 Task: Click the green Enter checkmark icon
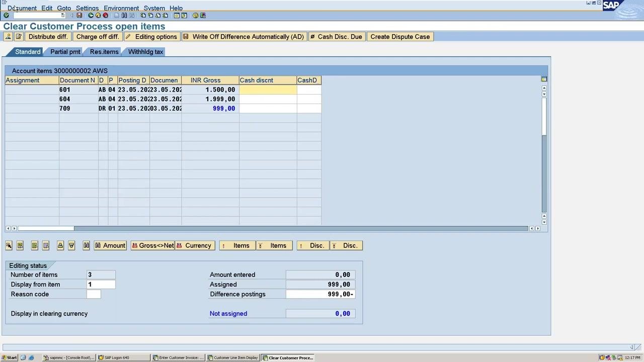coord(6,16)
